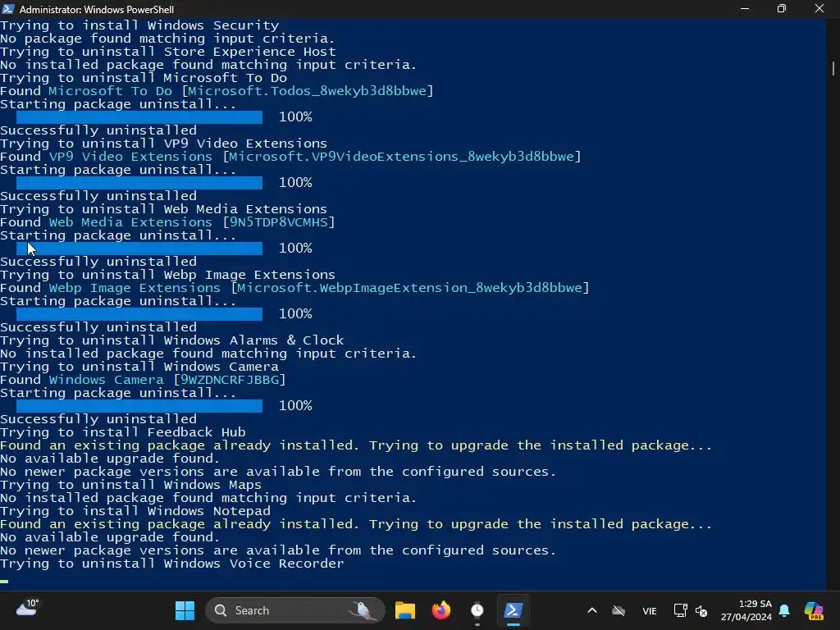Image resolution: width=840 pixels, height=630 pixels.
Task: Click 'No package found matching input criteria.'
Action: [167, 39]
